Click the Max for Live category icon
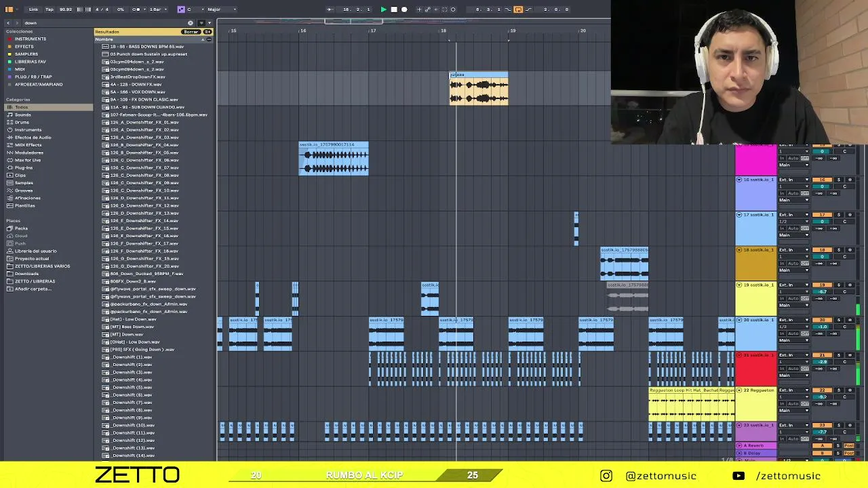The width and height of the screenshot is (868, 488). tap(9, 160)
